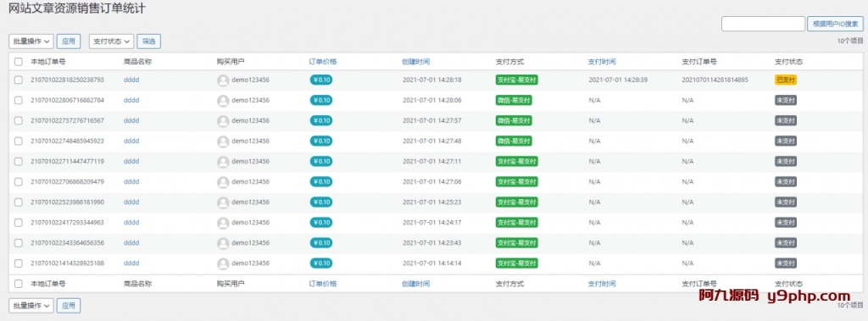868x321 pixels.
Task: Click the 未支付 badge in the 14:28:06 row
Action: click(786, 101)
